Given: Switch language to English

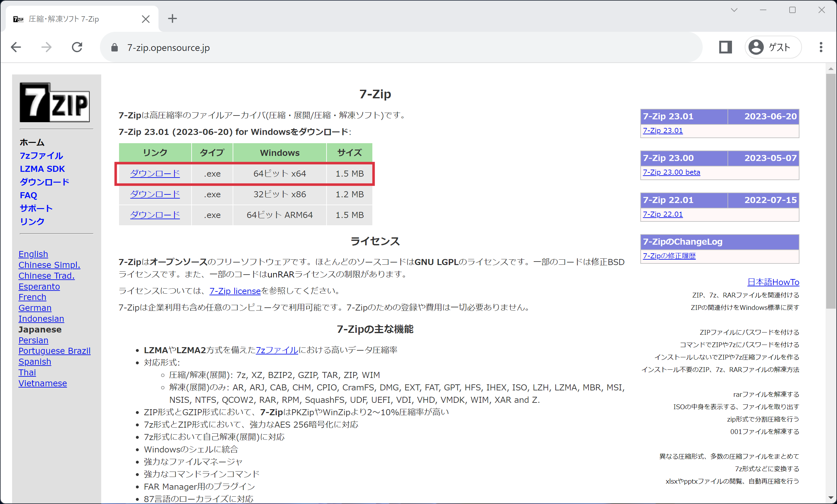Looking at the screenshot, I should (x=33, y=254).
